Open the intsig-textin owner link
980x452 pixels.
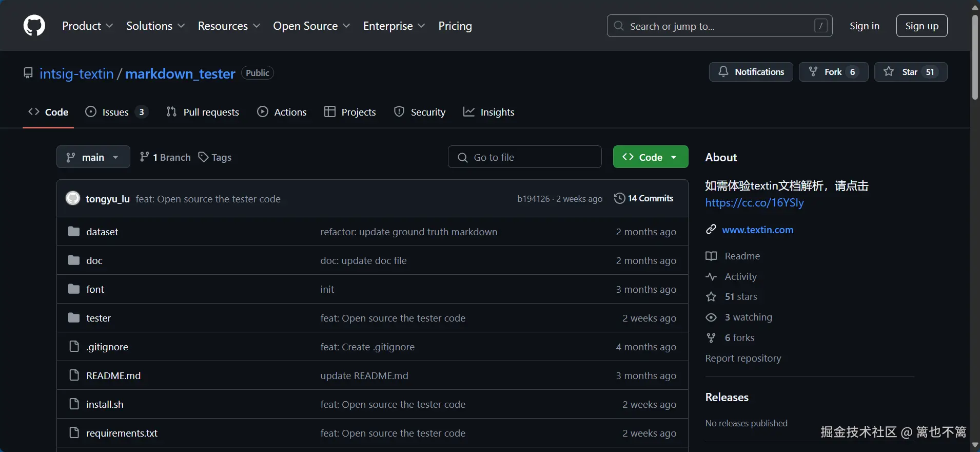[x=76, y=73]
